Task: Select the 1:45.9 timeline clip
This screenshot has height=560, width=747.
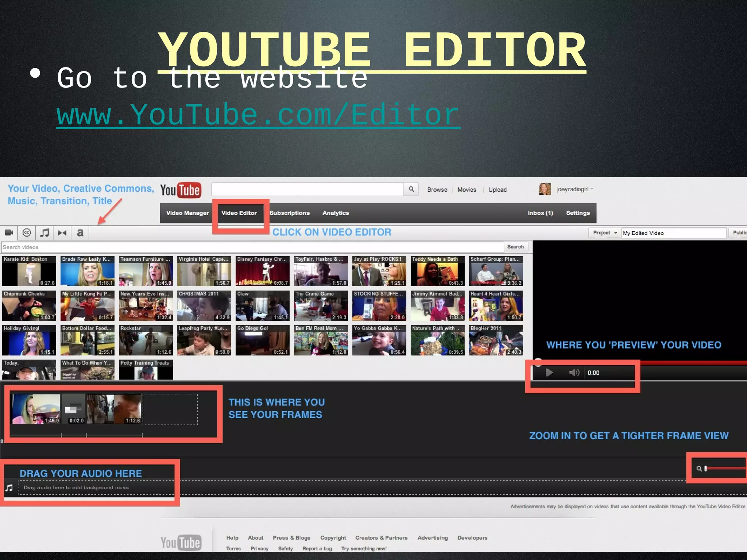Action: pos(36,409)
